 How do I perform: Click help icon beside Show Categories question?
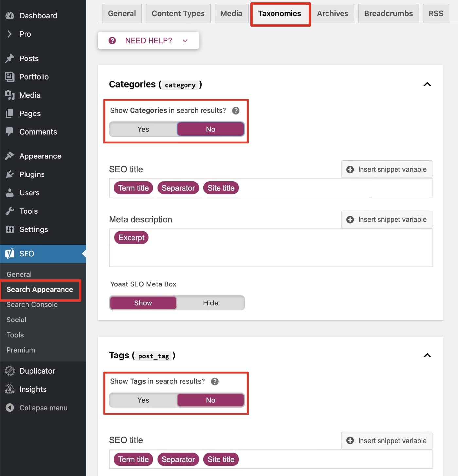tap(236, 111)
